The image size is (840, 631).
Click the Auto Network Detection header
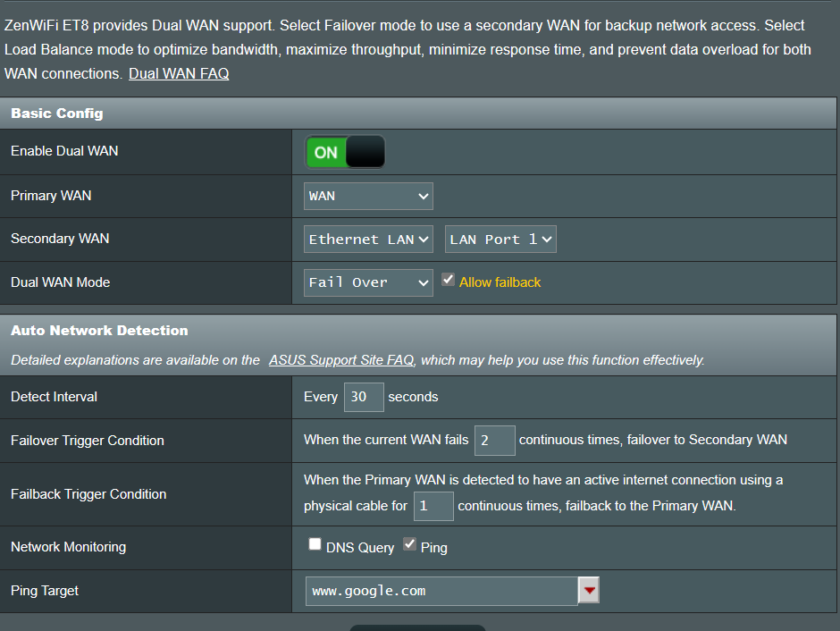point(99,331)
